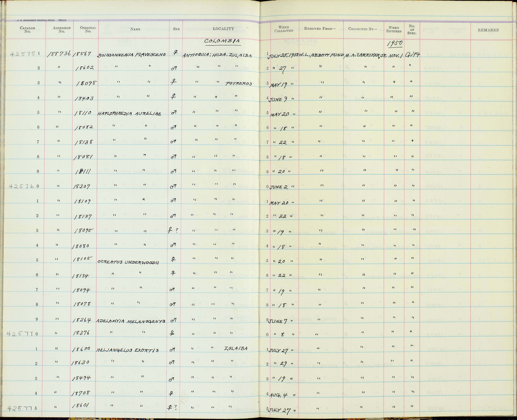Click the "Collected By—" column header
517x420 pixels.
363,29
